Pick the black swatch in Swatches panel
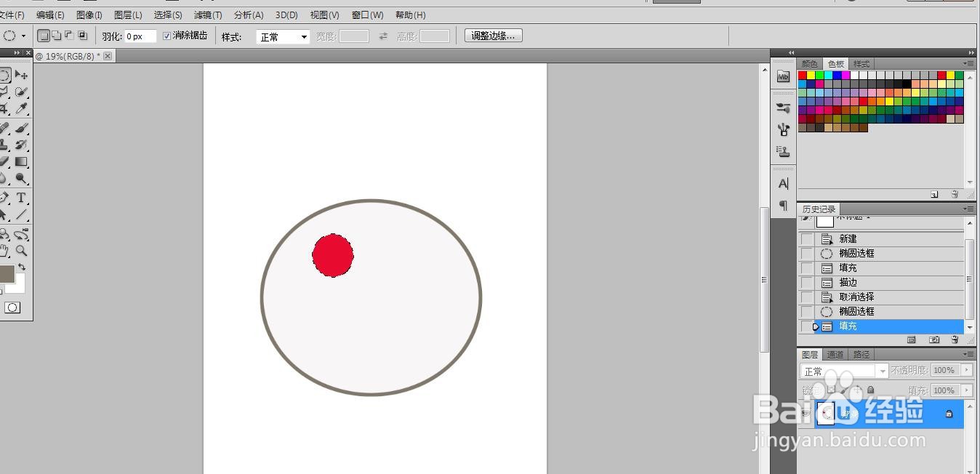The width and height of the screenshot is (980, 474). pyautogui.click(x=907, y=84)
